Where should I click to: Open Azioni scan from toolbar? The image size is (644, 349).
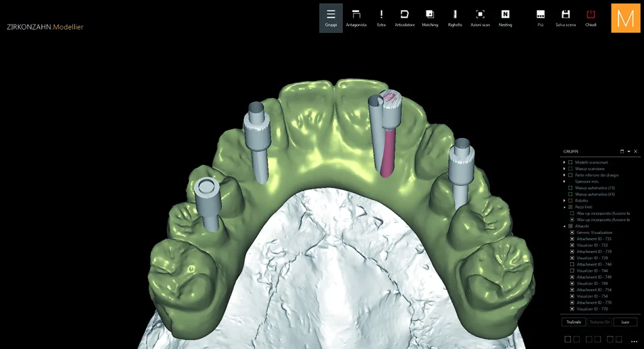[x=480, y=18]
